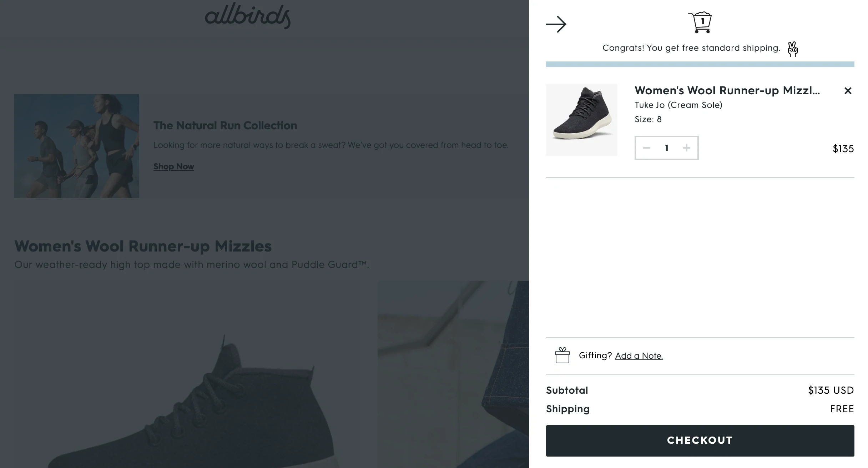Click the peace hand icon beside shipping message
The width and height of the screenshot is (868, 468).
pyautogui.click(x=793, y=49)
